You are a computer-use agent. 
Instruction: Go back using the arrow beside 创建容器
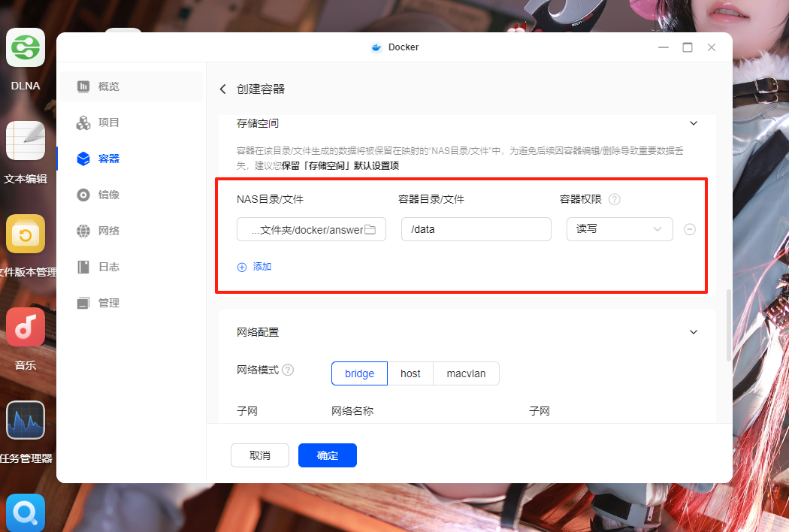[x=223, y=89]
